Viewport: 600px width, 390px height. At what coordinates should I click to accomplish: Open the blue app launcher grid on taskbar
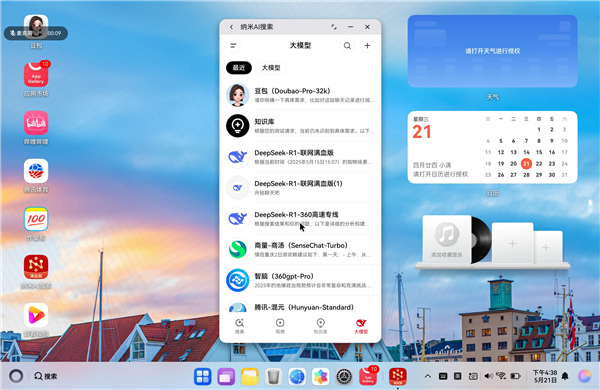[202, 377]
